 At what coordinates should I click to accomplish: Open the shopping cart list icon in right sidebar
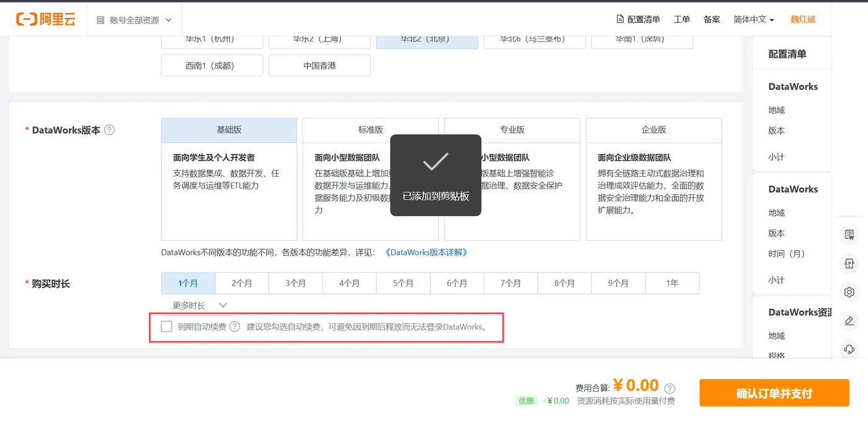click(x=849, y=235)
